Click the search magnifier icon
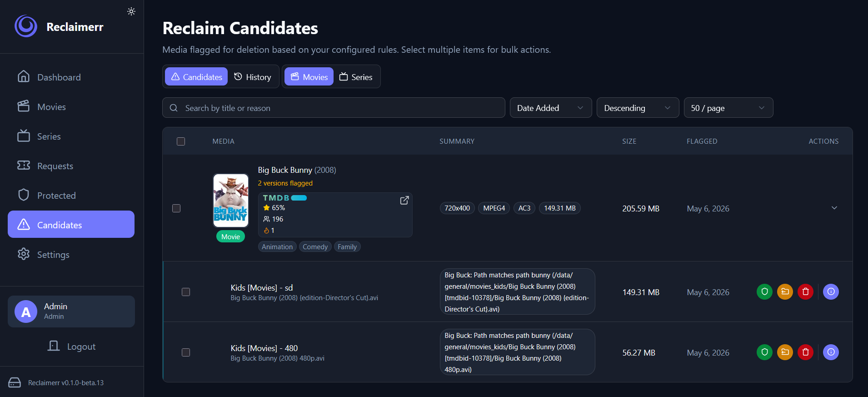 [x=174, y=108]
